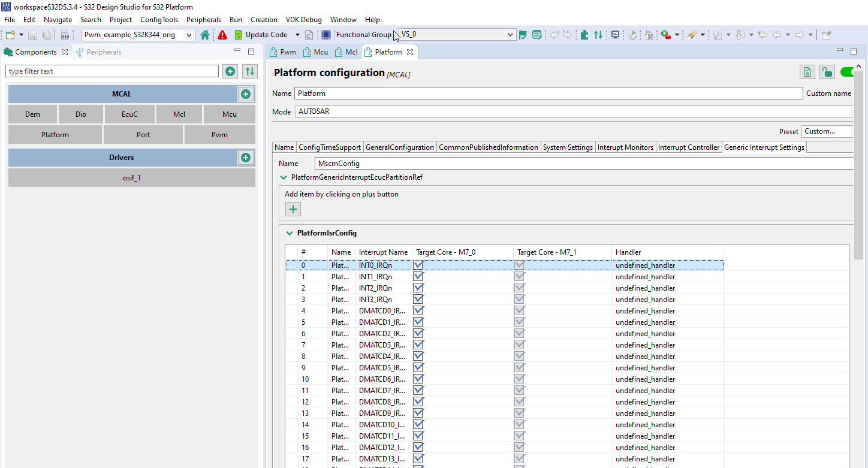868x468 pixels.
Task: Click the type filter text field
Action: click(x=111, y=71)
